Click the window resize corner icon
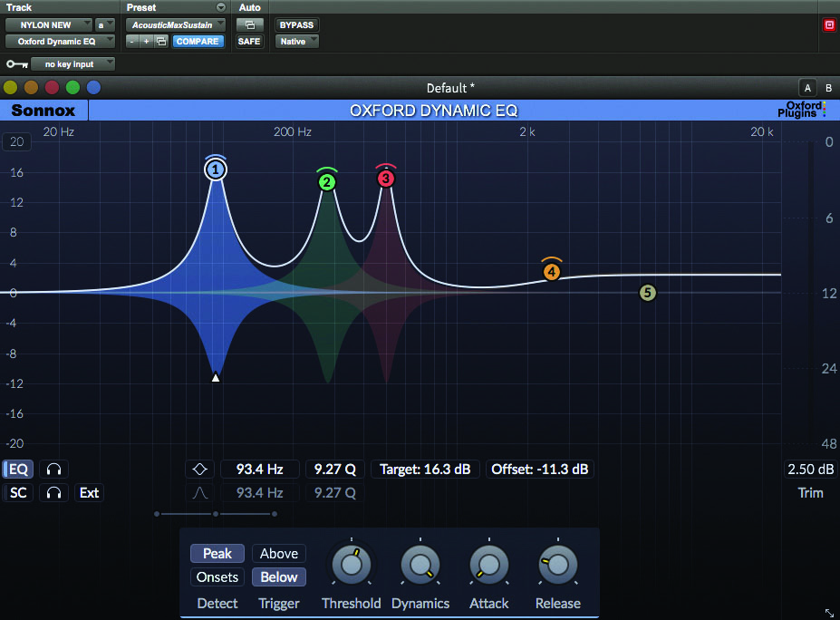 pyautogui.click(x=829, y=612)
